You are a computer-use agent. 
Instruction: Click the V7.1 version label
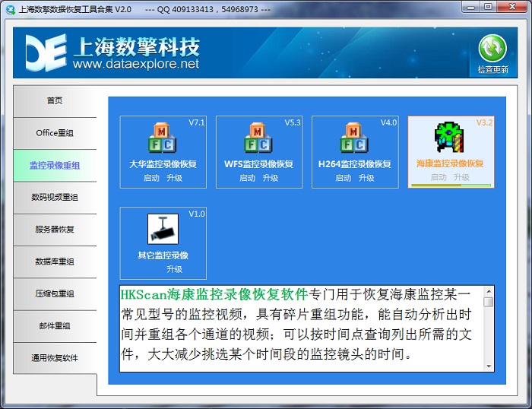[x=197, y=122]
